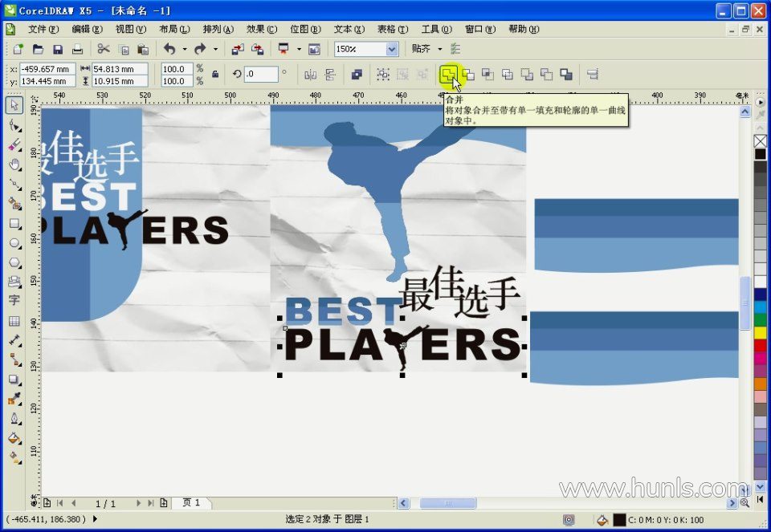Open the undo history dropdown arrow
This screenshot has width=771, height=532.
tap(184, 49)
